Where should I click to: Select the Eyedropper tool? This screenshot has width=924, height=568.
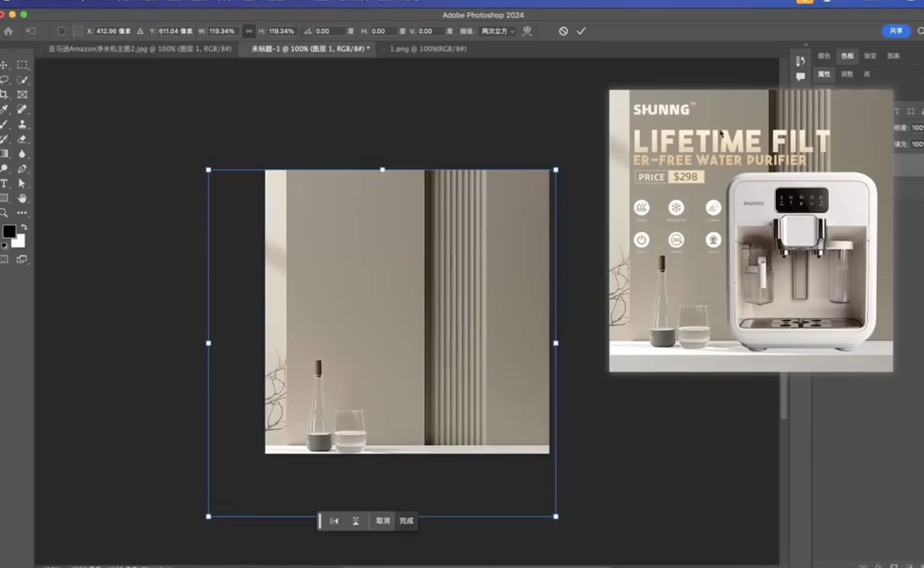(4, 110)
